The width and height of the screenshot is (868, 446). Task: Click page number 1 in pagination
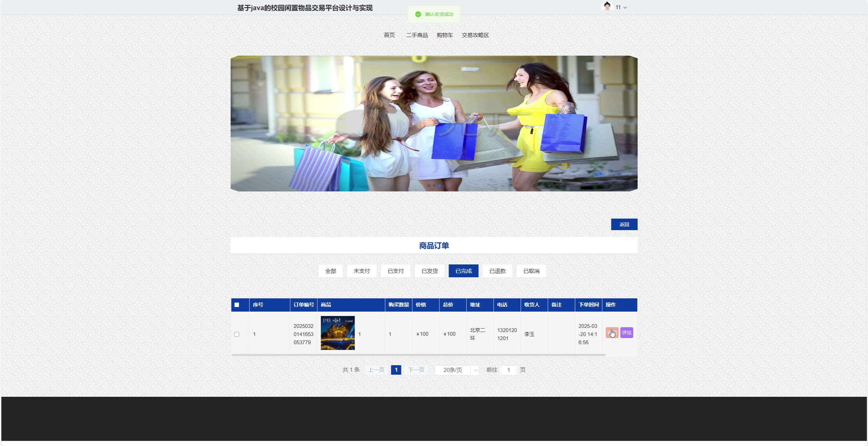[x=396, y=370]
